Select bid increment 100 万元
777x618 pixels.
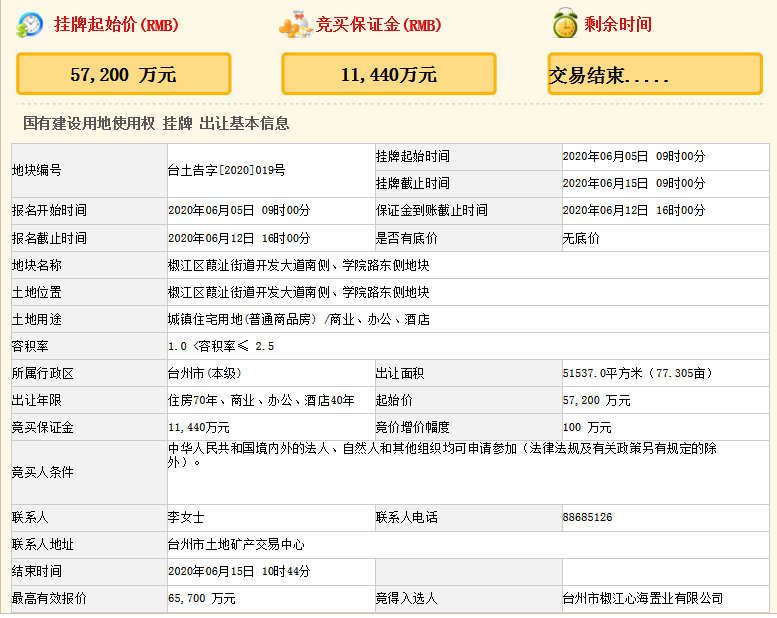click(x=587, y=428)
